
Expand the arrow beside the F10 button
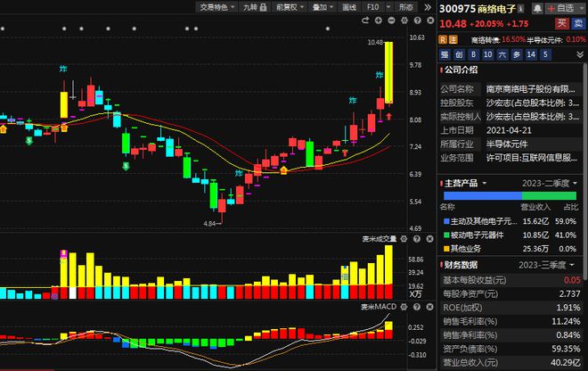coord(388,7)
